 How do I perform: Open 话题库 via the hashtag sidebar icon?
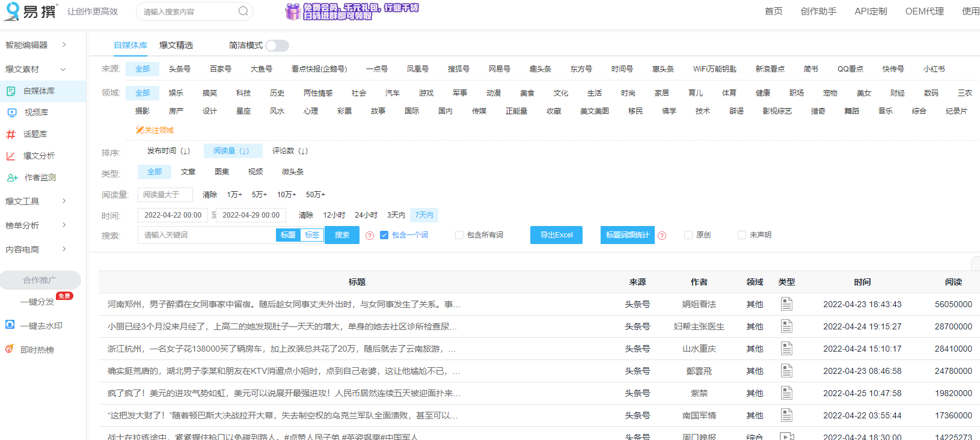click(x=11, y=134)
